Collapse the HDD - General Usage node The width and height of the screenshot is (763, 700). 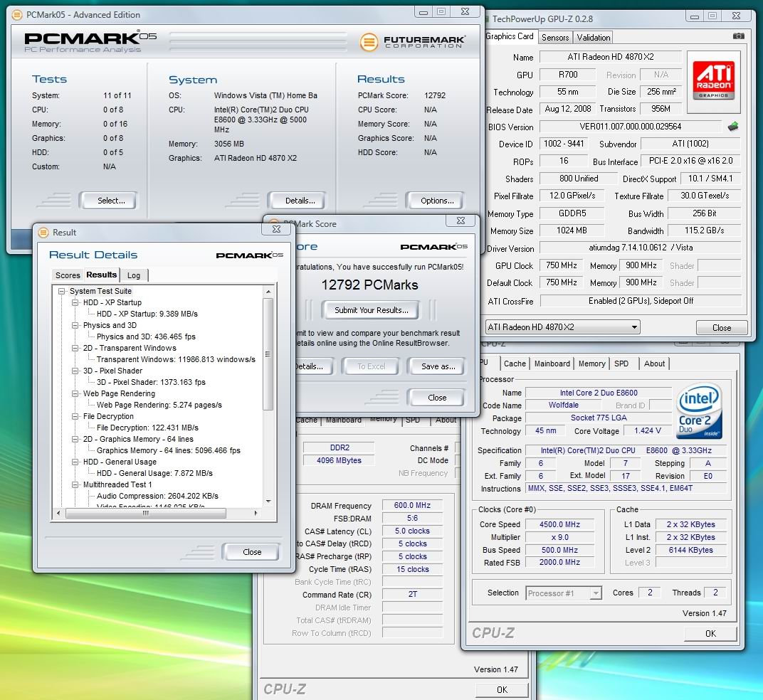pyautogui.click(x=75, y=462)
